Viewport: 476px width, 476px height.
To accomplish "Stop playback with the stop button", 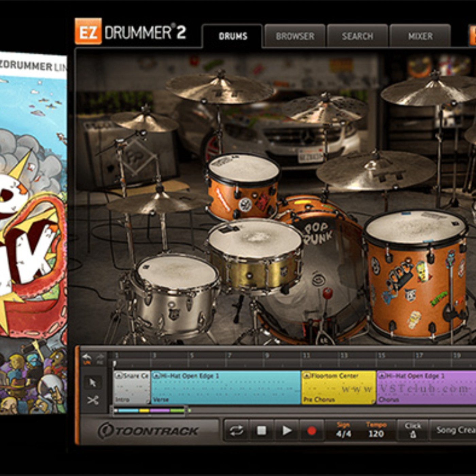I will click(x=261, y=431).
